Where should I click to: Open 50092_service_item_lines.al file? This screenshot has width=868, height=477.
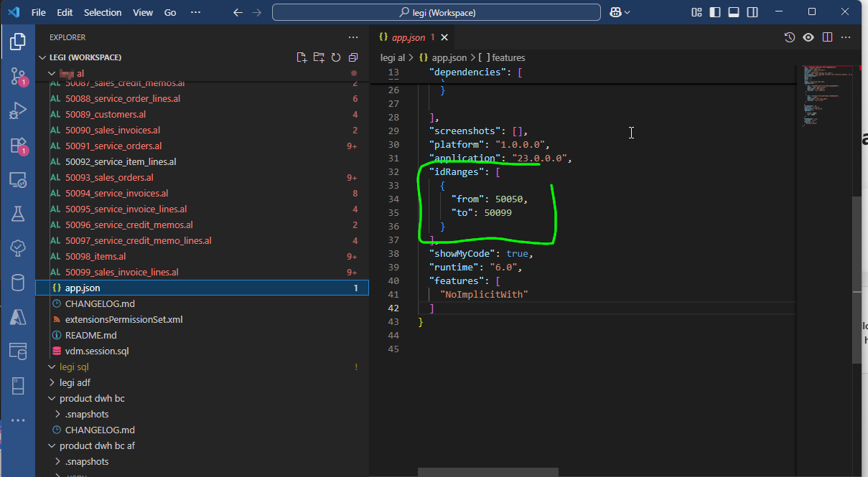[x=121, y=161]
